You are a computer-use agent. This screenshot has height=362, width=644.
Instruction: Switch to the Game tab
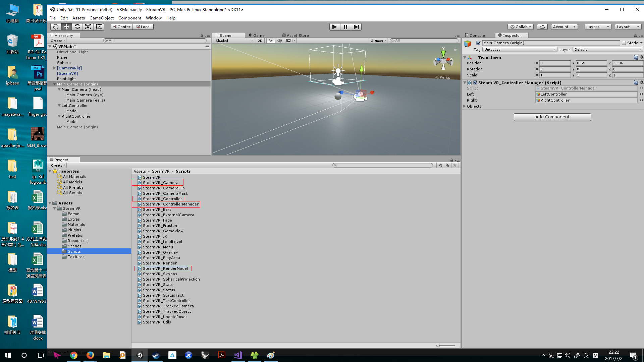point(257,36)
